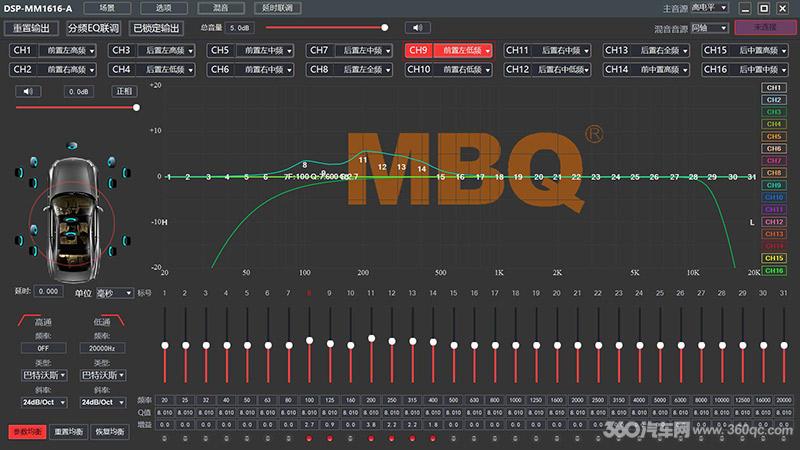The width and height of the screenshot is (800, 450).
Task: Open the 混音音源 mix source dropdown
Action: tap(709, 28)
